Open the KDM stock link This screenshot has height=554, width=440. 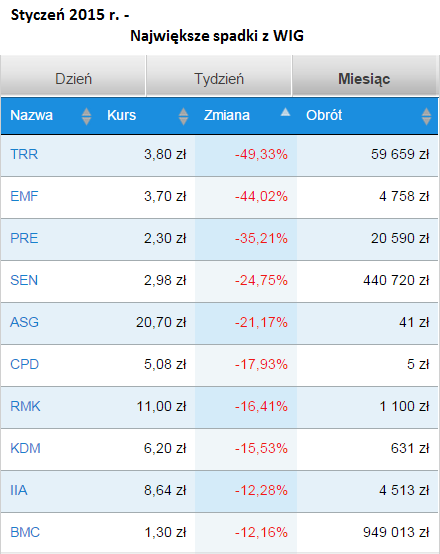click(x=25, y=449)
